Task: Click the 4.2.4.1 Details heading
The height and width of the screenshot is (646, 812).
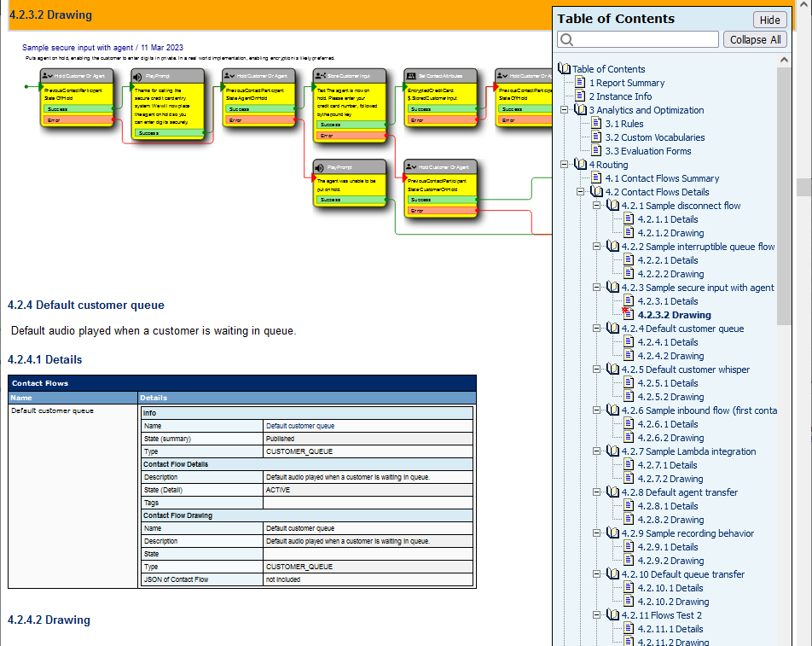Action: [44, 359]
